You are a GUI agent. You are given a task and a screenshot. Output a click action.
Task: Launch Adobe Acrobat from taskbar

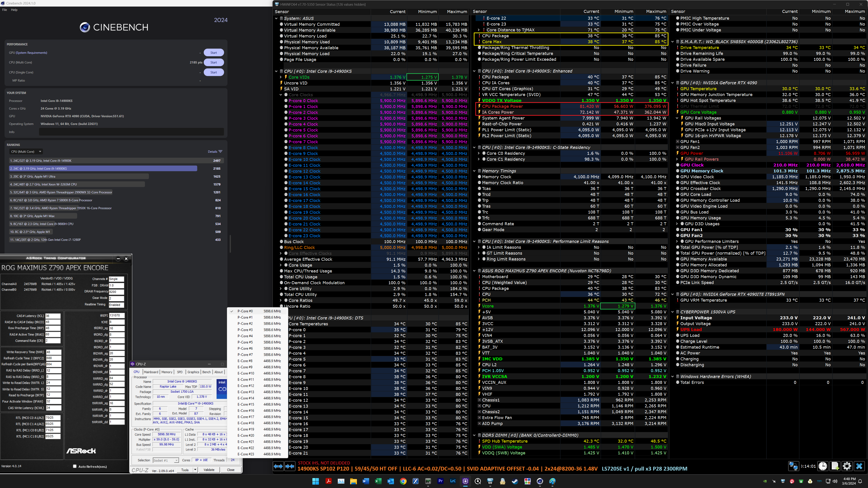pyautogui.click(x=328, y=481)
